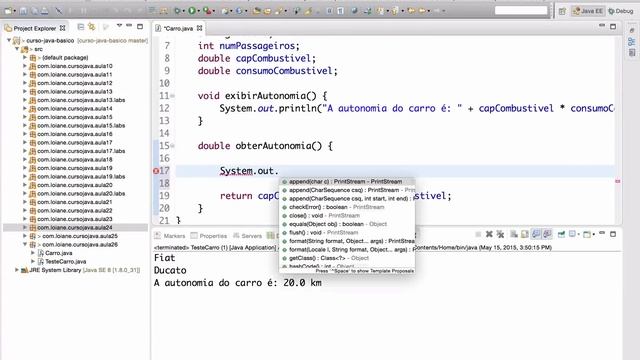
Task: Click the Run Last Tool (external tools) icon
Action: pyautogui.click(x=207, y=11)
